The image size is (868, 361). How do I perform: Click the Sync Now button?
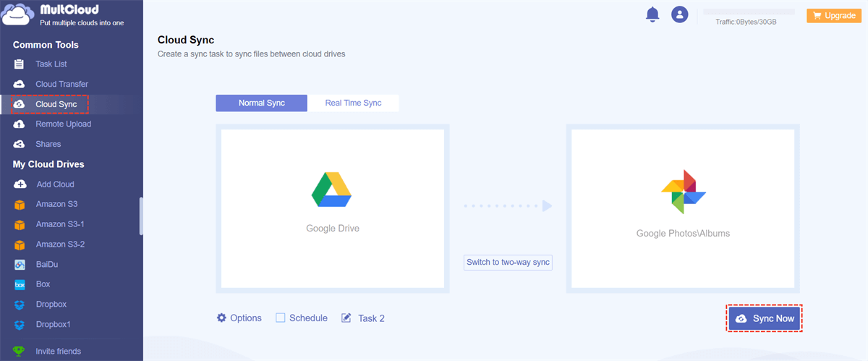click(765, 318)
